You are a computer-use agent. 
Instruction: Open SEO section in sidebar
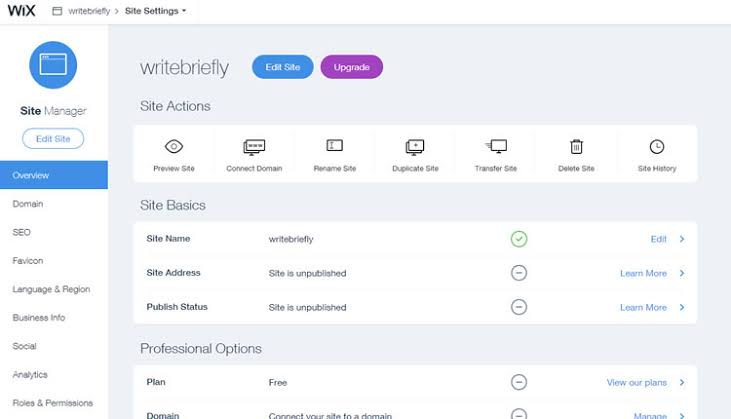point(21,232)
